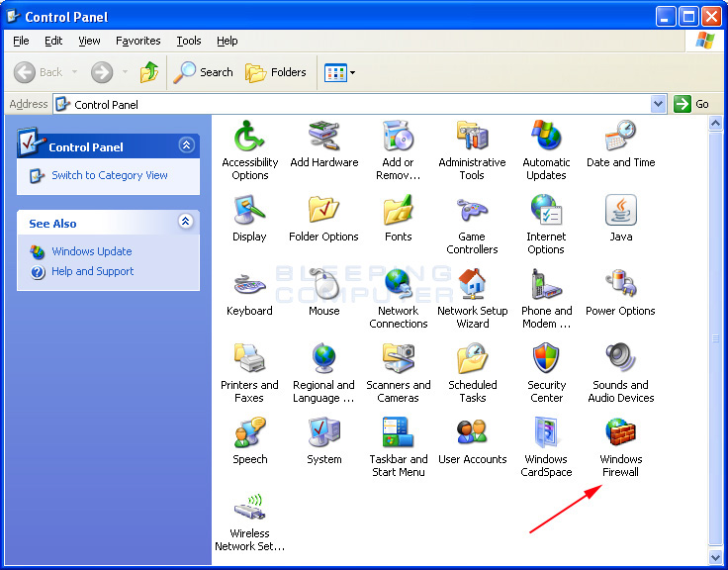The width and height of the screenshot is (728, 570).
Task: Open the Tools menu
Action: click(189, 41)
